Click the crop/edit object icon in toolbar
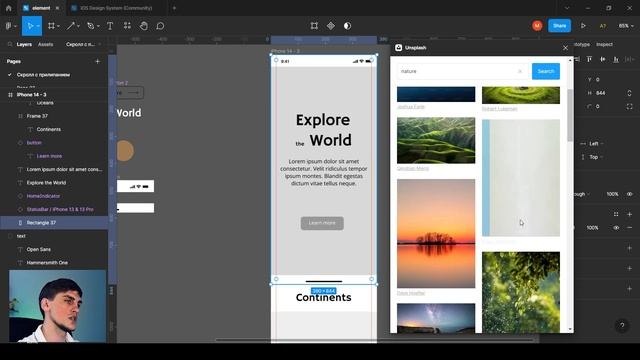 (x=314, y=26)
